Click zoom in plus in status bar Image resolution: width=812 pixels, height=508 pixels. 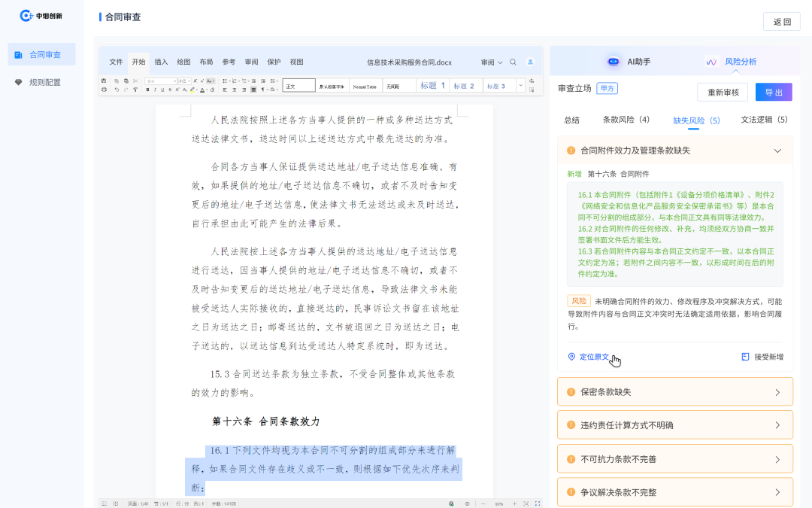(x=515, y=503)
